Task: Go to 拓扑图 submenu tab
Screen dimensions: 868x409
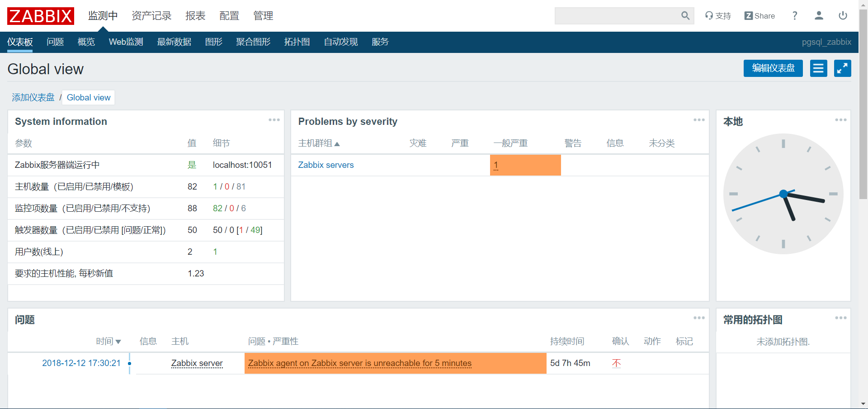Action: point(297,42)
